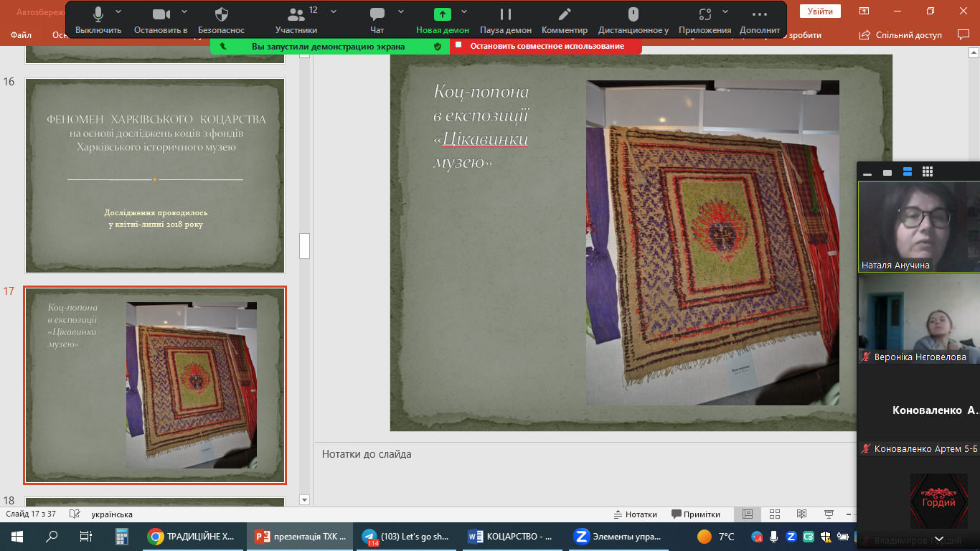Open the Файл menu tab

[x=21, y=34]
